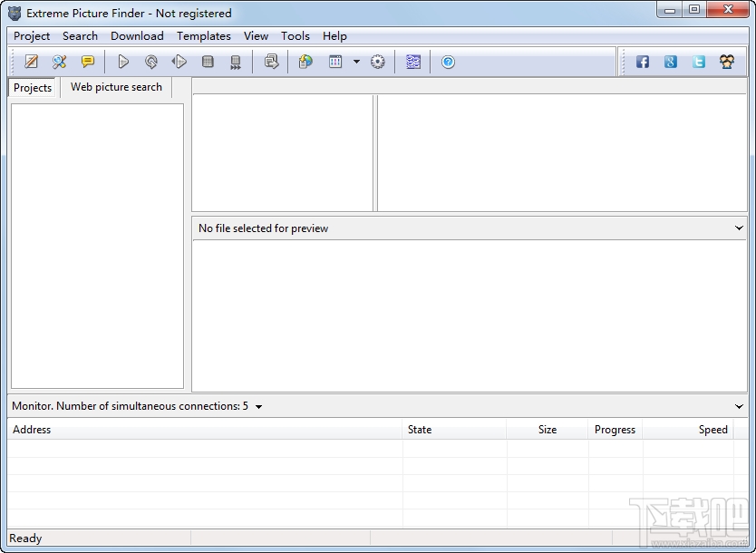Open the settings gear icon
The height and width of the screenshot is (553, 756).
(x=377, y=62)
